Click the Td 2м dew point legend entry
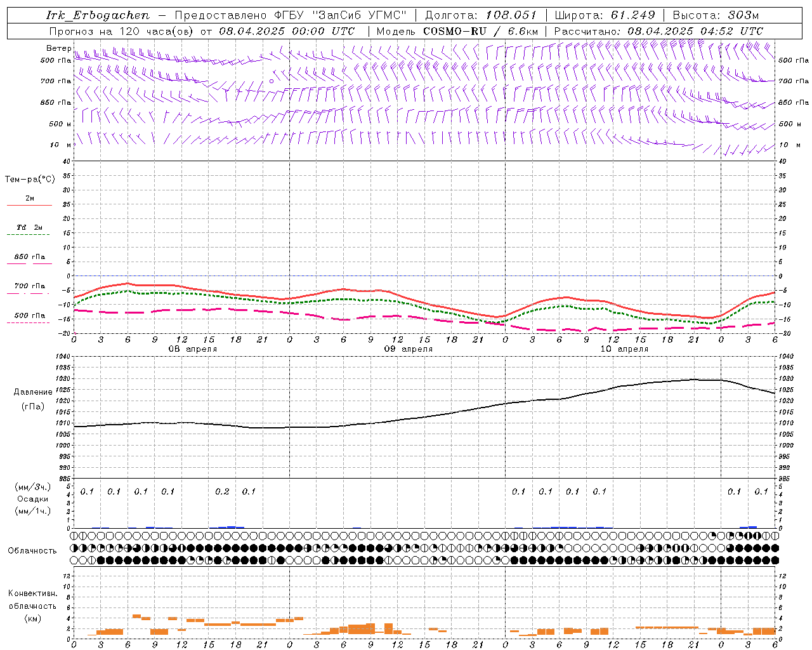Viewport: 812px width, 650px height. coord(30,227)
